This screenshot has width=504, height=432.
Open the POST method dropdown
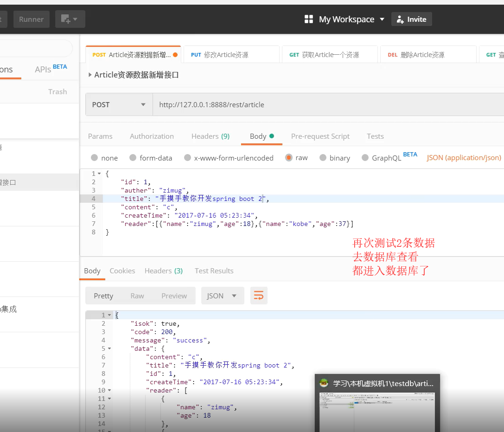click(x=119, y=104)
